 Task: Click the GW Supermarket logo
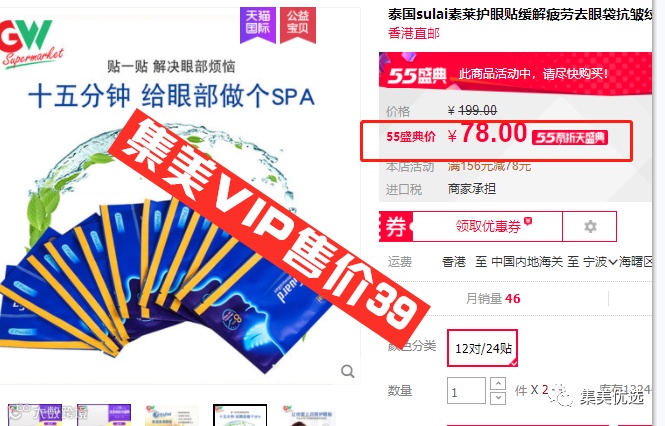click(x=31, y=43)
